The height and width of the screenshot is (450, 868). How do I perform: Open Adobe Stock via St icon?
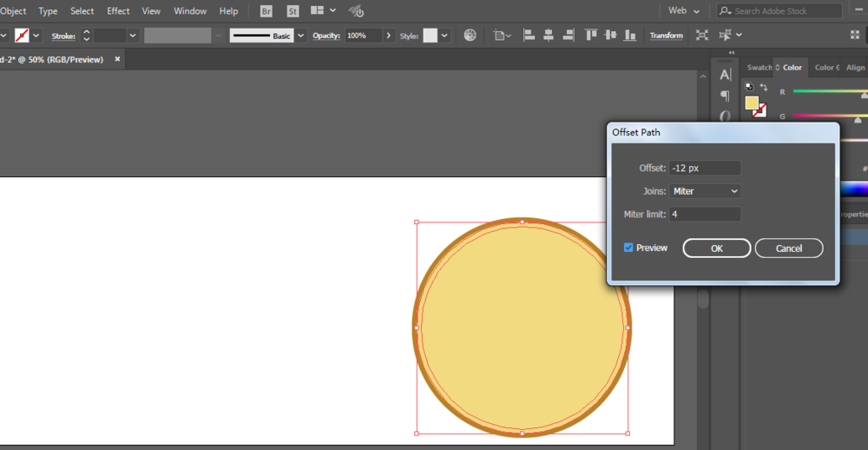click(293, 11)
